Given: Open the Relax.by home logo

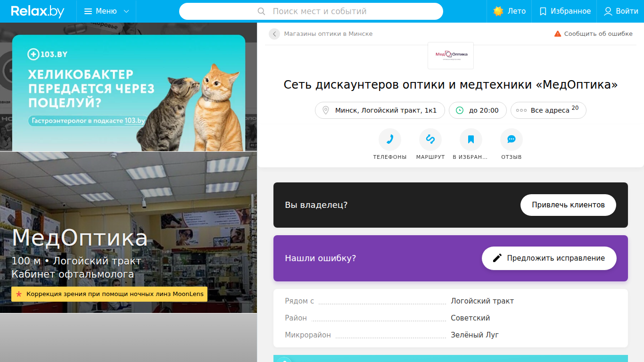Looking at the screenshot, I should [x=38, y=11].
